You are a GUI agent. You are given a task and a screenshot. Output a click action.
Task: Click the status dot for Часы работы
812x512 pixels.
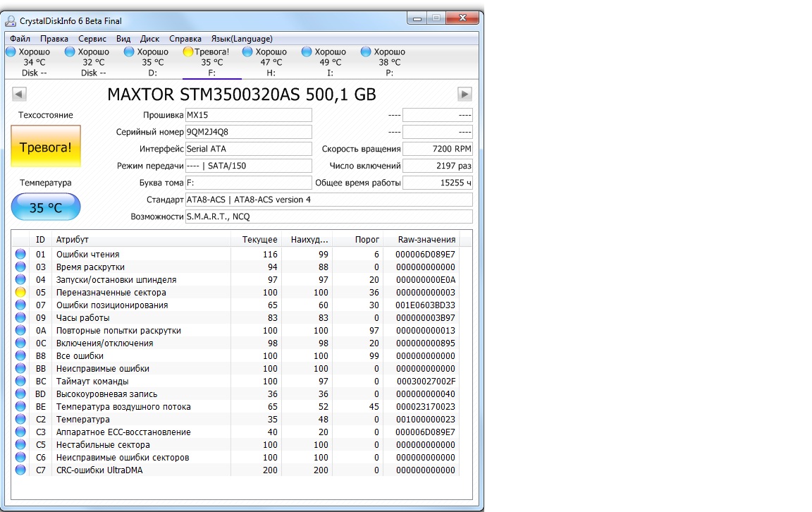tap(20, 317)
